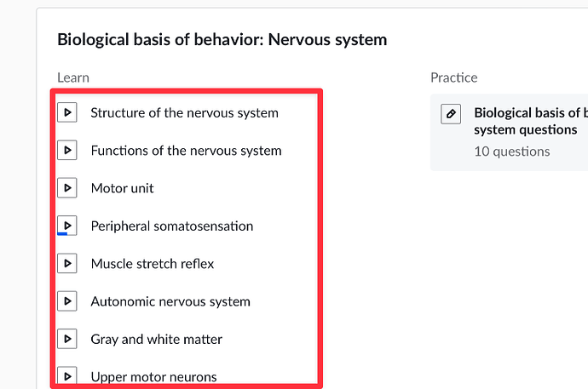Screen dimensions: 588x389
Task: Click play icon next to Functions of the nervous system
Action: coord(67,151)
